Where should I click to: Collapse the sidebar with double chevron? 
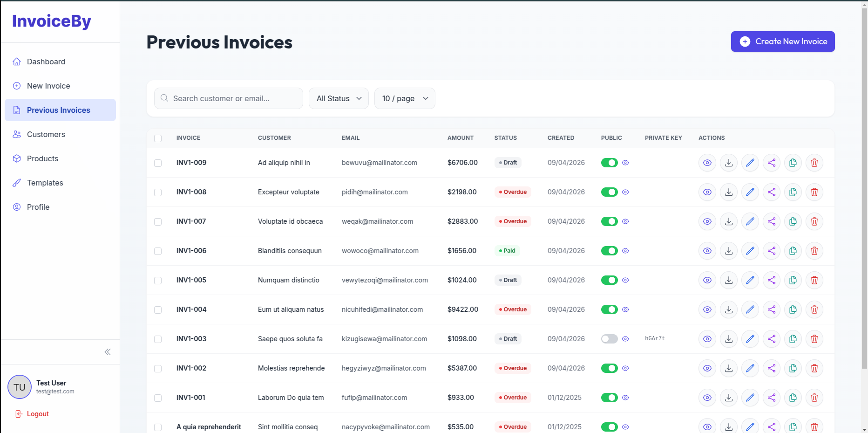point(108,352)
